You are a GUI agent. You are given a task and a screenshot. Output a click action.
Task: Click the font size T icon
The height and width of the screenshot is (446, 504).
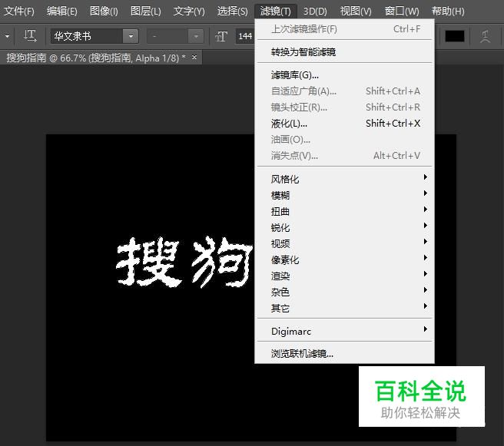click(x=221, y=36)
